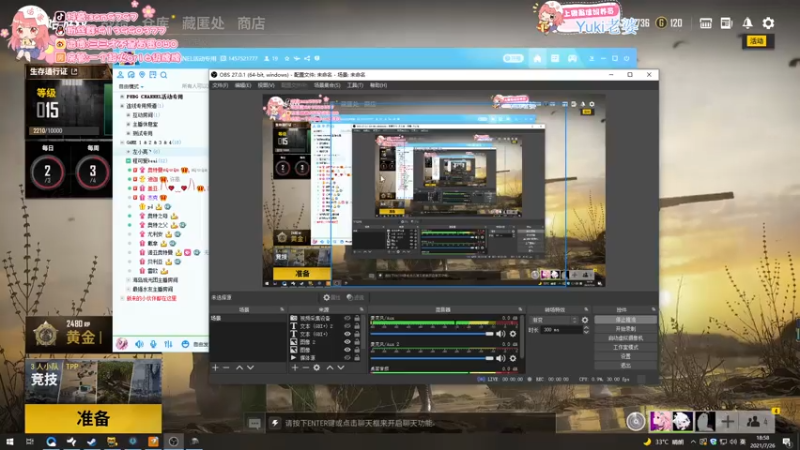Move source up in OBS Sources panel
The width and height of the screenshot is (800, 450).
[330, 367]
